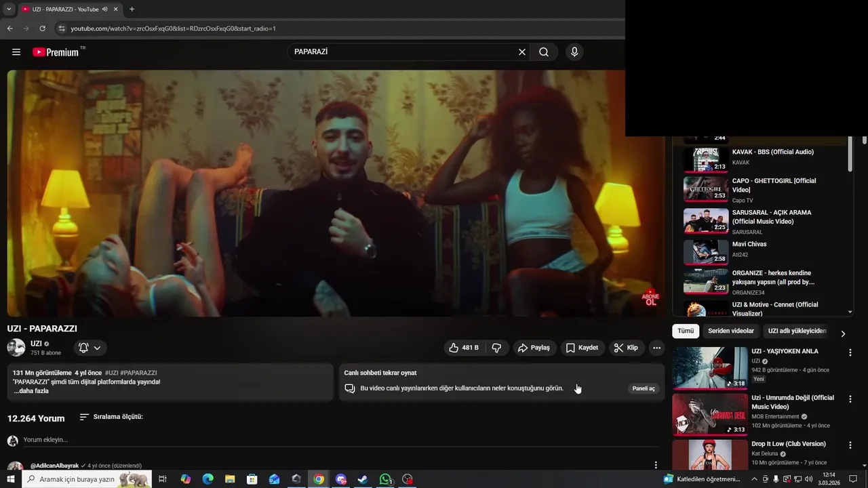Click the #PAPARAZZI hashtag
This screenshot has height=488, width=868.
138,373
